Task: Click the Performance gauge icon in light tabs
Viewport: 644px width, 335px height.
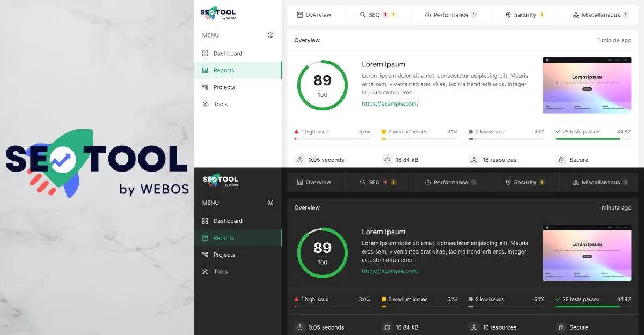Action: (x=428, y=15)
